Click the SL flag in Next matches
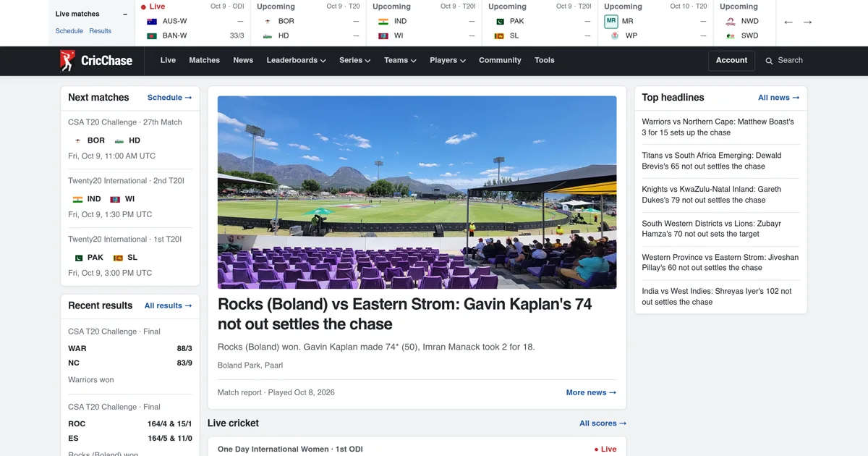868x456 pixels. [118, 258]
